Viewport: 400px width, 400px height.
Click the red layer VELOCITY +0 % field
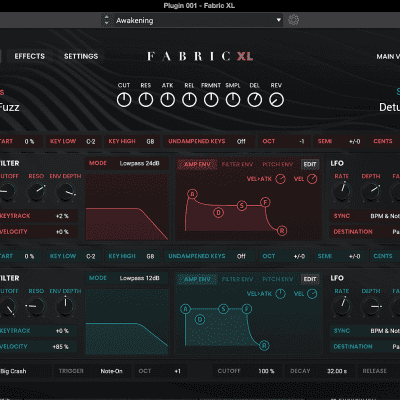coord(38,232)
